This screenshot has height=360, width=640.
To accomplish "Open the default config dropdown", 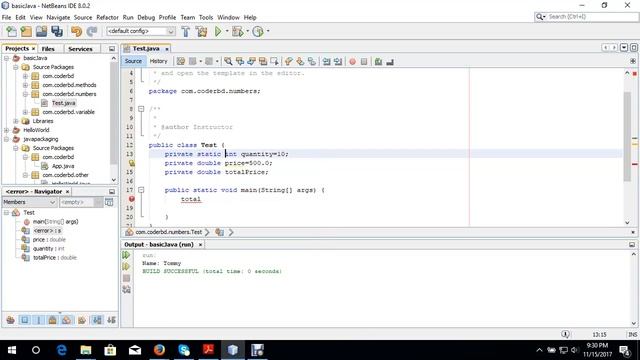I will 140,31.
